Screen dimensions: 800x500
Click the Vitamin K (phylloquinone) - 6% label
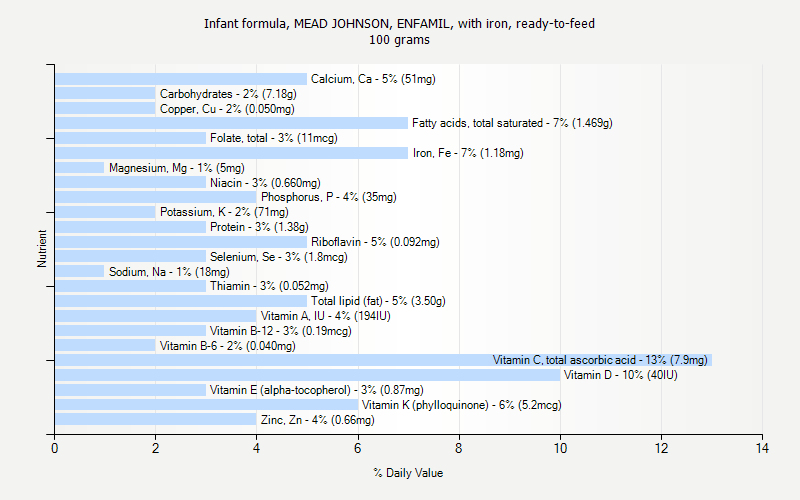pos(461,405)
